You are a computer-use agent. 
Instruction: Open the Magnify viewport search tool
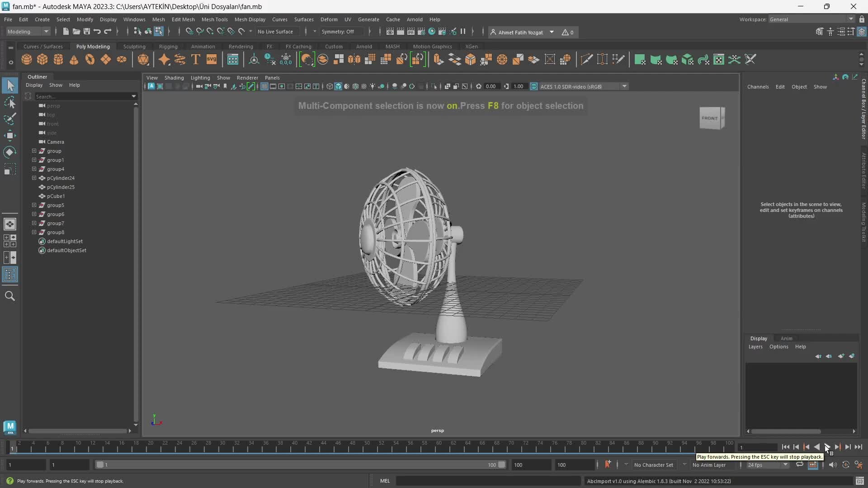pos(10,296)
